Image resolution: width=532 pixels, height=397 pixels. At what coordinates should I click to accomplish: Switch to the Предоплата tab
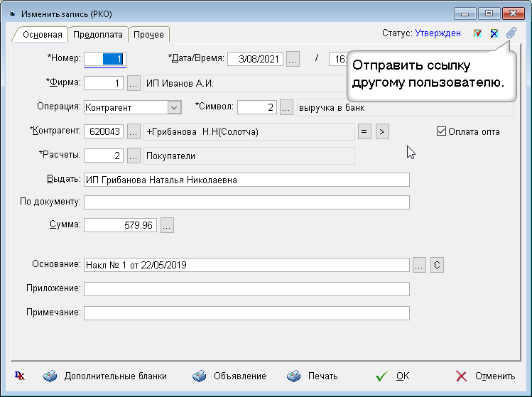pyautogui.click(x=98, y=34)
